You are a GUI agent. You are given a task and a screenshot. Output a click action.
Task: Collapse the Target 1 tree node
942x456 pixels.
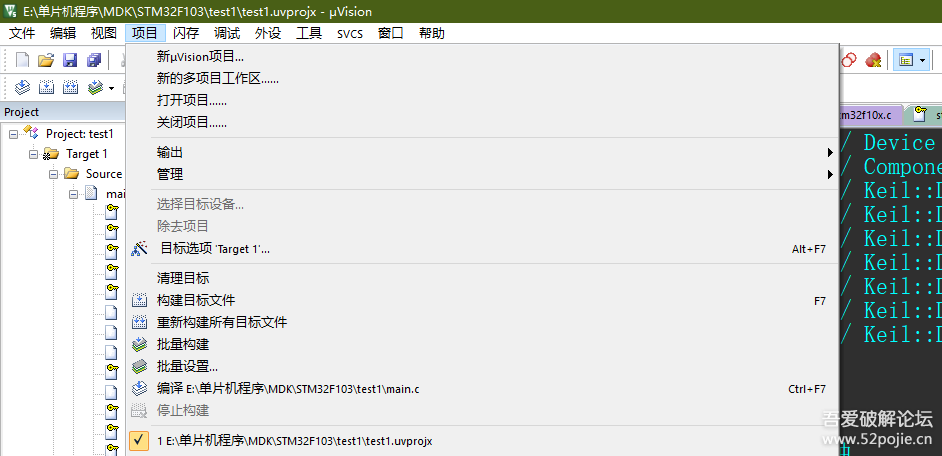pos(33,154)
